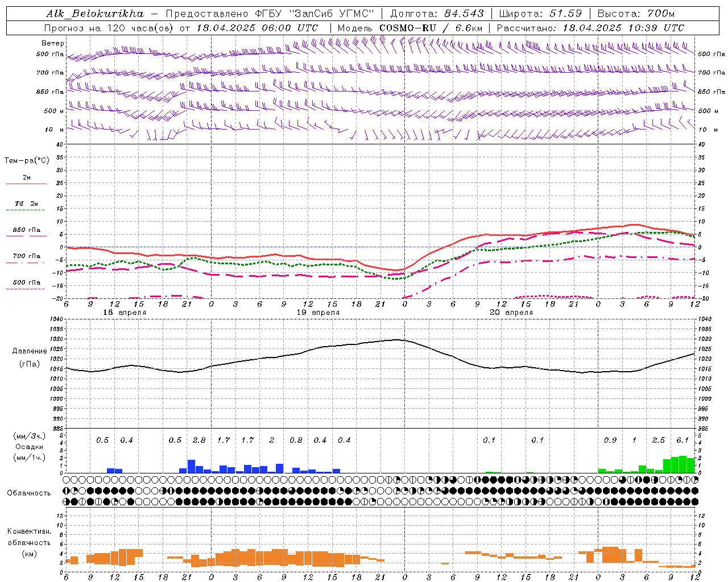Click the 'Ветер' wind panel label
Viewport: 728px width, 582px height.
[x=53, y=43]
